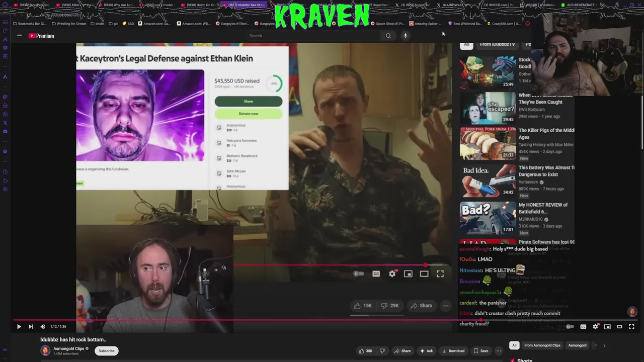Open The Killer Pigs medieval pork thumbnail
This screenshot has width=644, height=362.
tap(488, 143)
